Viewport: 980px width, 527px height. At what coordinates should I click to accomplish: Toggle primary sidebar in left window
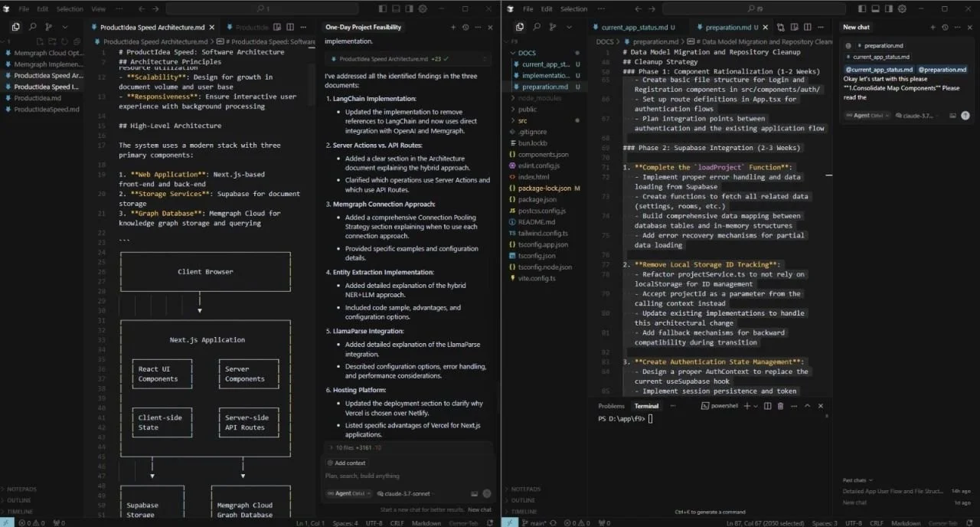coord(384,8)
